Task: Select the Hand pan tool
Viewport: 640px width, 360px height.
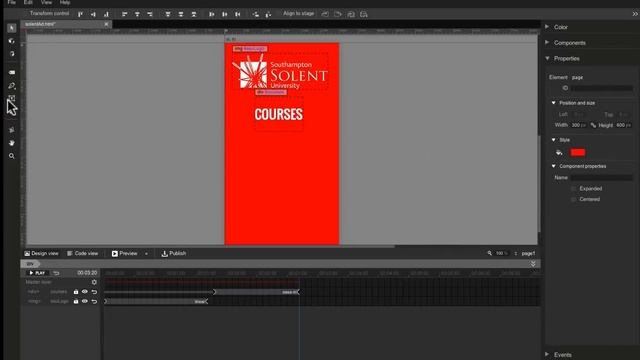Action: [11, 143]
